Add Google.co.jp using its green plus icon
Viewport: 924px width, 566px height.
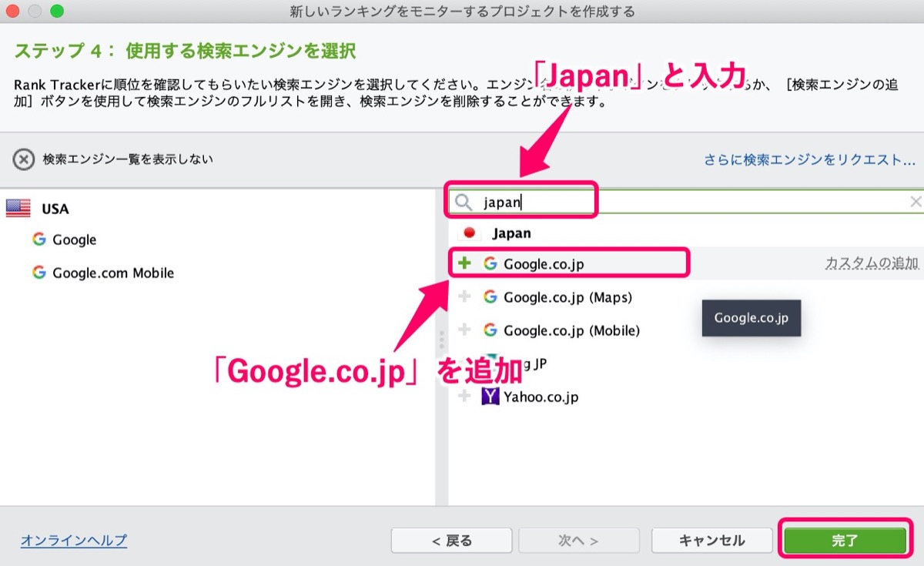click(464, 263)
